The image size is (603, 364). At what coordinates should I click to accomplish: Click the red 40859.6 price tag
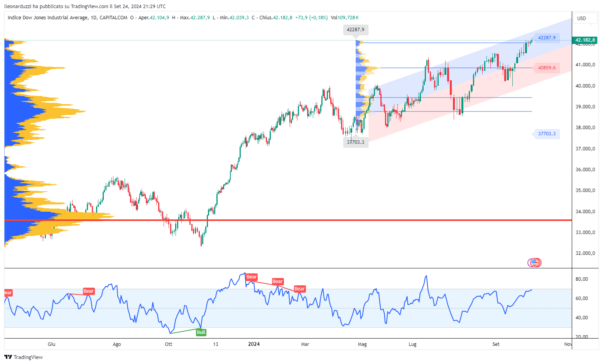(x=547, y=68)
